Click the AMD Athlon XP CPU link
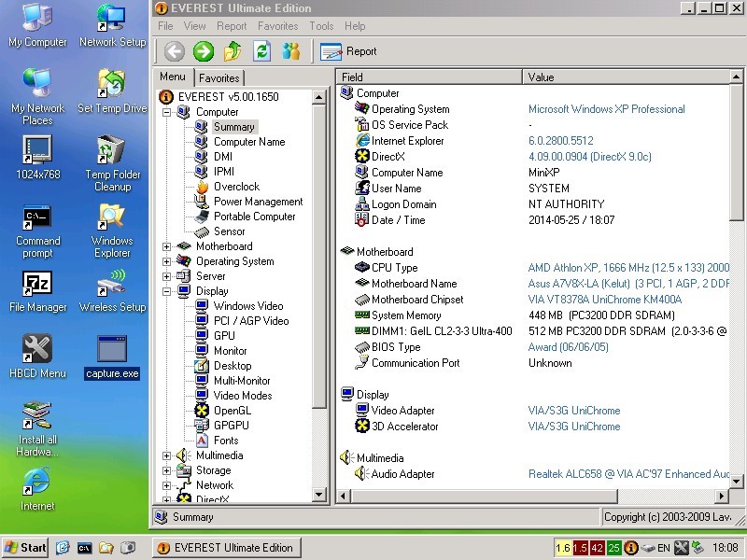 (x=628, y=268)
